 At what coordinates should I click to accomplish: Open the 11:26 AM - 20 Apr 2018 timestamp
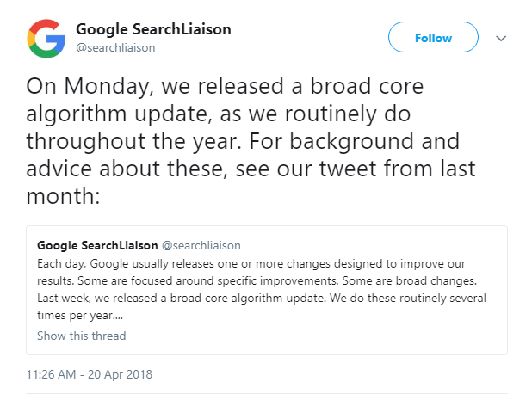[x=90, y=374]
